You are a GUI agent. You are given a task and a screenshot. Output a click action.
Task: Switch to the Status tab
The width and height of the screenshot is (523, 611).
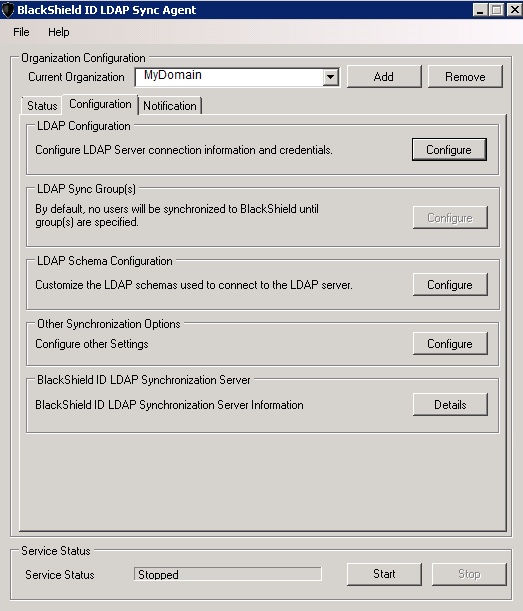(x=42, y=106)
